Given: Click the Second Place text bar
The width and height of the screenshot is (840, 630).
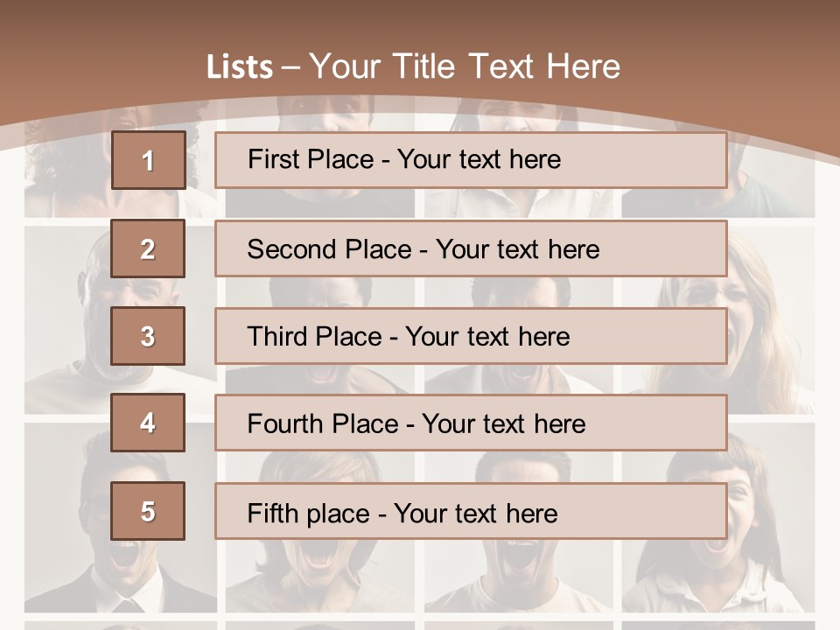Looking at the screenshot, I should point(471,248).
